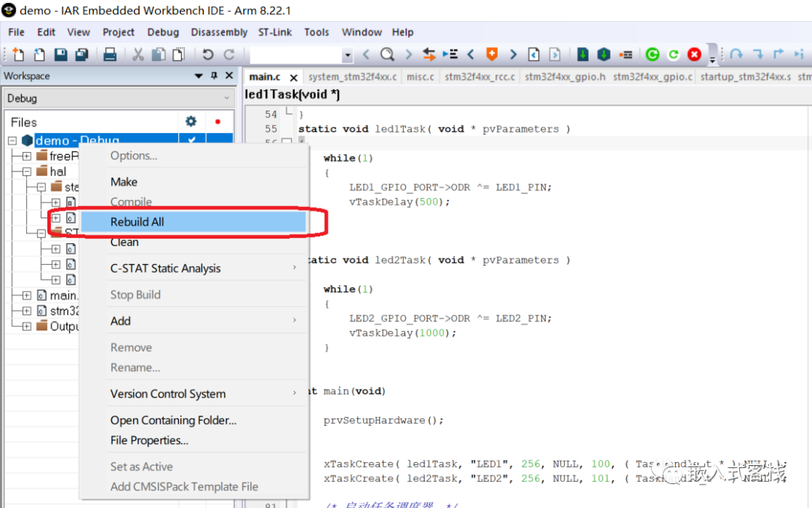
Task: Undo the last edit
Action: point(208,54)
